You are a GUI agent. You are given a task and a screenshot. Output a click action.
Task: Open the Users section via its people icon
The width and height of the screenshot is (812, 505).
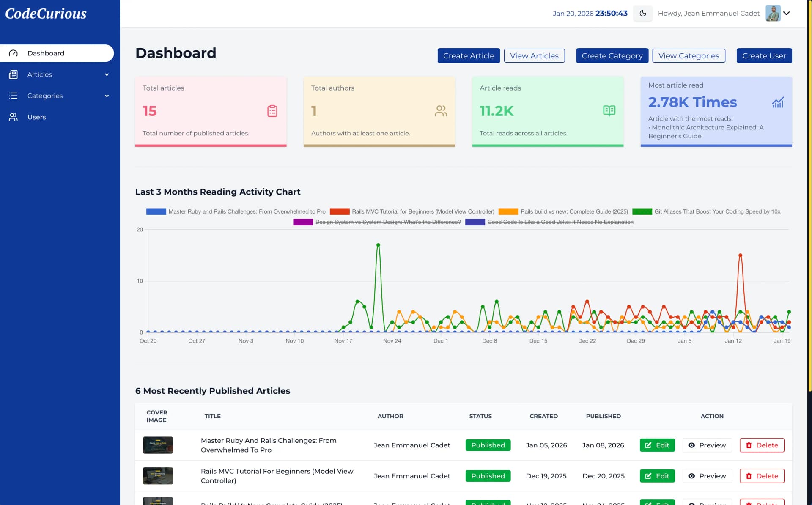coord(13,117)
